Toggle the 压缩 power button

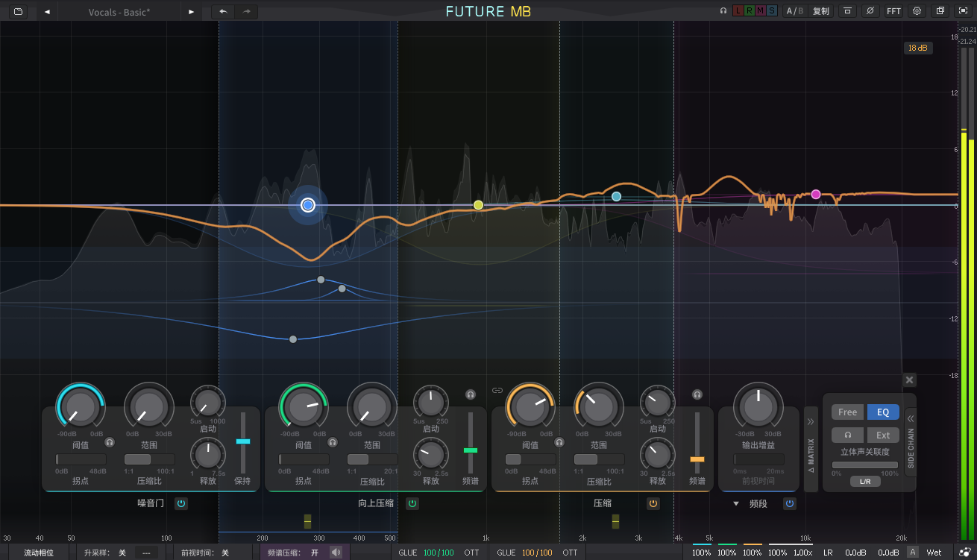[x=653, y=503]
